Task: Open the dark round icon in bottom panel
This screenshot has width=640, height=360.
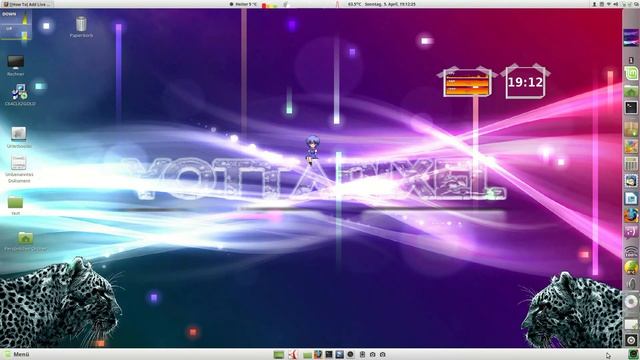Action: pos(351,354)
